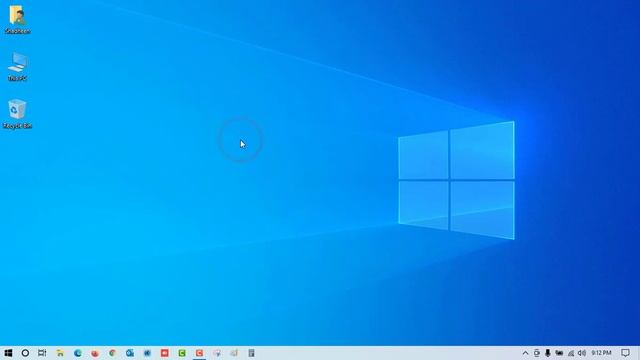Select the user folder desktop icon
The image size is (640, 360).
pyautogui.click(x=17, y=20)
